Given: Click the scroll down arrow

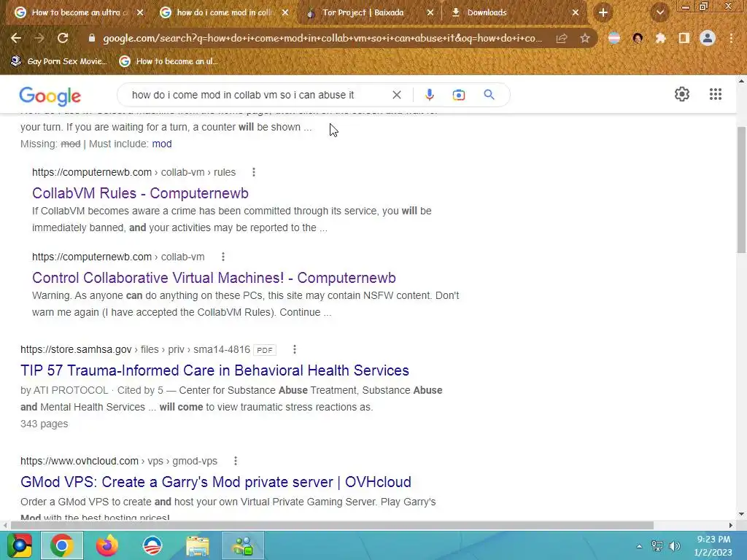Looking at the screenshot, I should tap(741, 514).
